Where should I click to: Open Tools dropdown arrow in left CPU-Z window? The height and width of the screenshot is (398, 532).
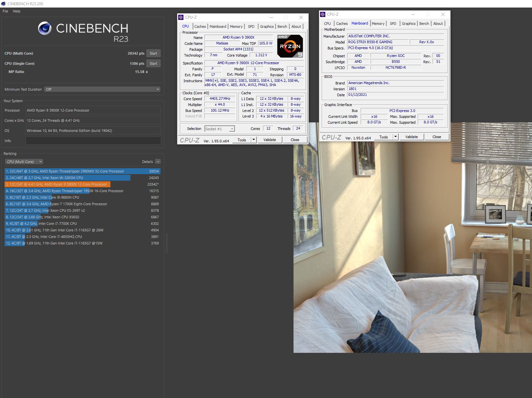click(254, 140)
